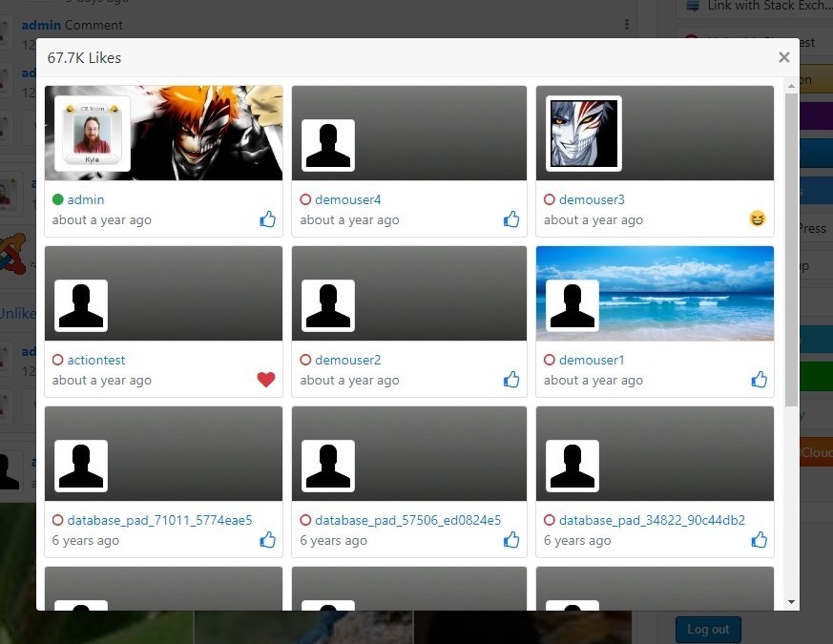Close the 67.7K Likes dialog

coord(783,57)
